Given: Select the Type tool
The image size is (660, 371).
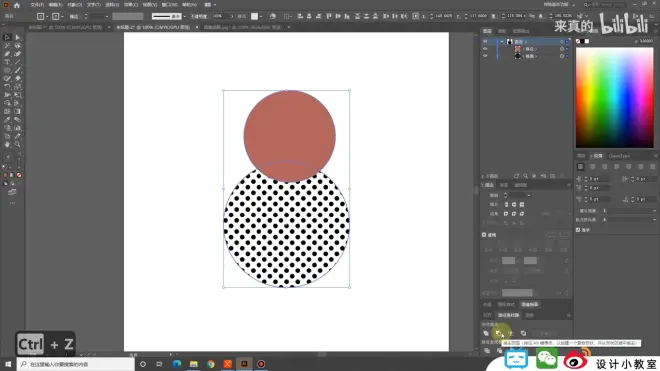Looking at the screenshot, I should pyautogui.click(x=7, y=62).
